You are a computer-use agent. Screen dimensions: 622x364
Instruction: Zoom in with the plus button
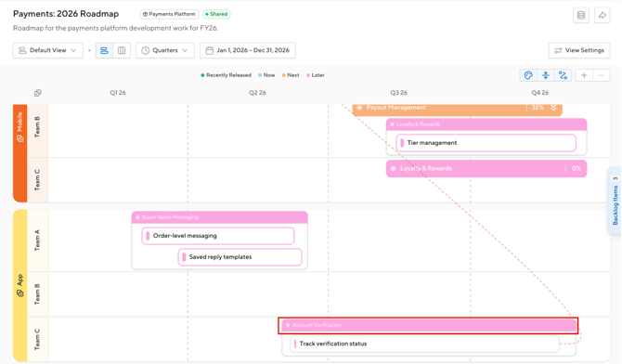584,75
